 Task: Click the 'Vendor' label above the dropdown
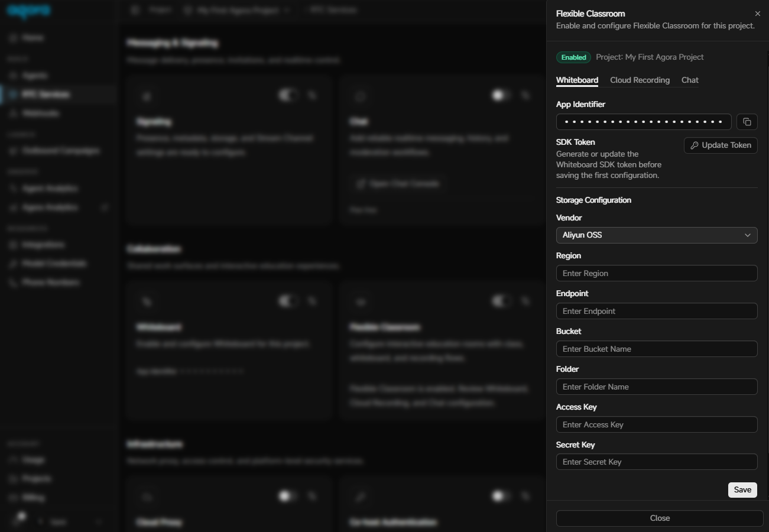click(x=569, y=218)
